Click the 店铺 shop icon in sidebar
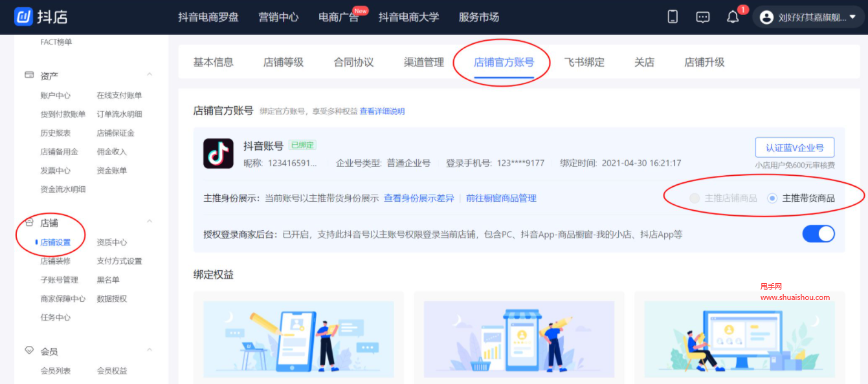The width and height of the screenshot is (868, 384). [29, 222]
